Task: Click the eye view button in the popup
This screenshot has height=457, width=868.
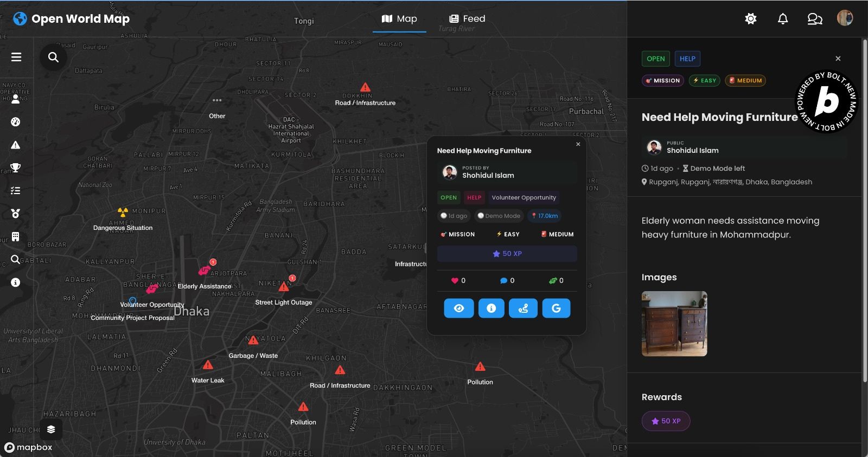Action: (459, 308)
